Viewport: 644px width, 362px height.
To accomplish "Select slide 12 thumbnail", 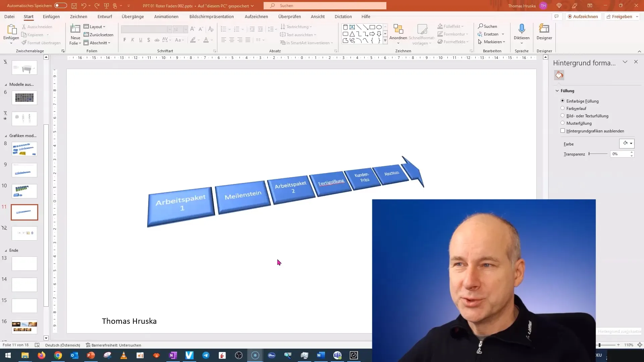I will [x=24, y=233].
